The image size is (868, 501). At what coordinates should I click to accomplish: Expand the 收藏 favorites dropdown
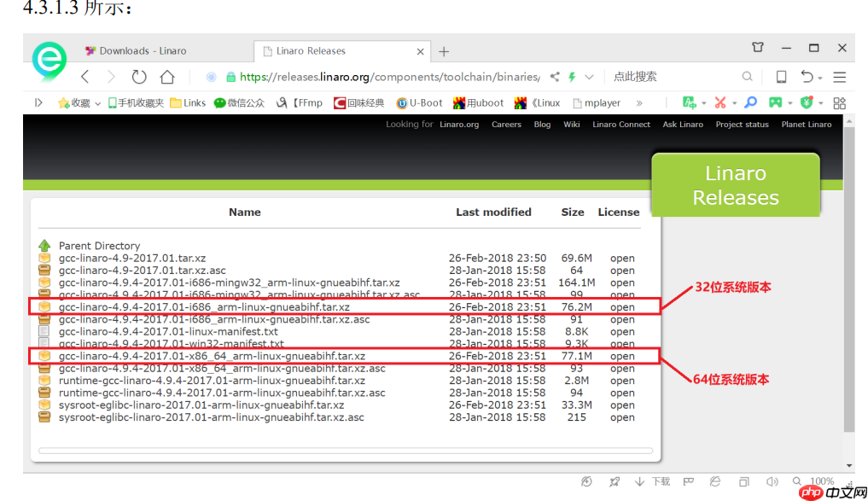click(98, 103)
